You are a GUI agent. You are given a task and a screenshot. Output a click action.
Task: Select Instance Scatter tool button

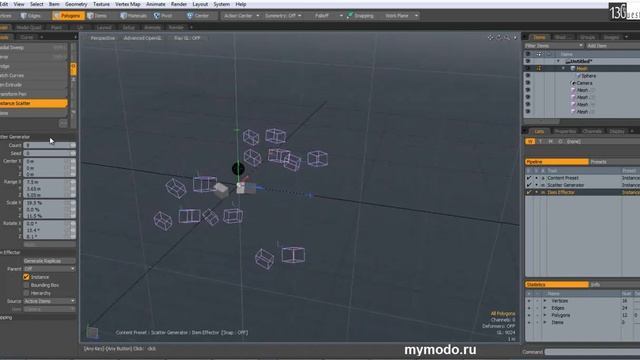pyautogui.click(x=33, y=103)
